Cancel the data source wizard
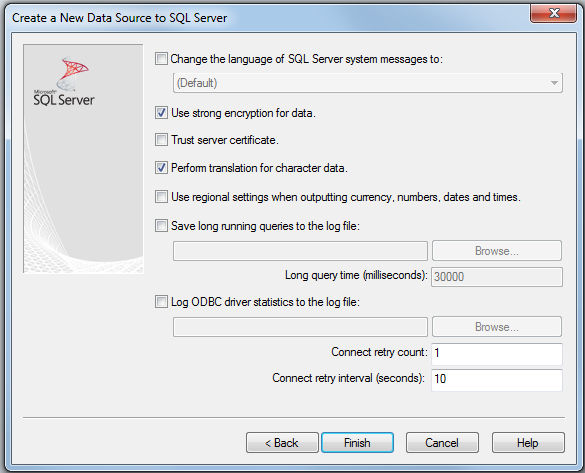This screenshot has width=585, height=473. tap(442, 443)
